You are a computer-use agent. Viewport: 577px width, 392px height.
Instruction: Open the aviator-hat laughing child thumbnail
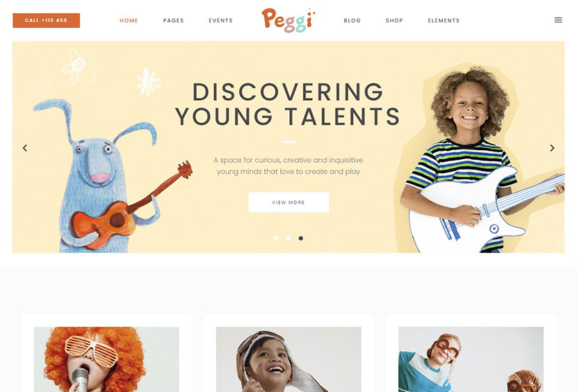tap(288, 359)
